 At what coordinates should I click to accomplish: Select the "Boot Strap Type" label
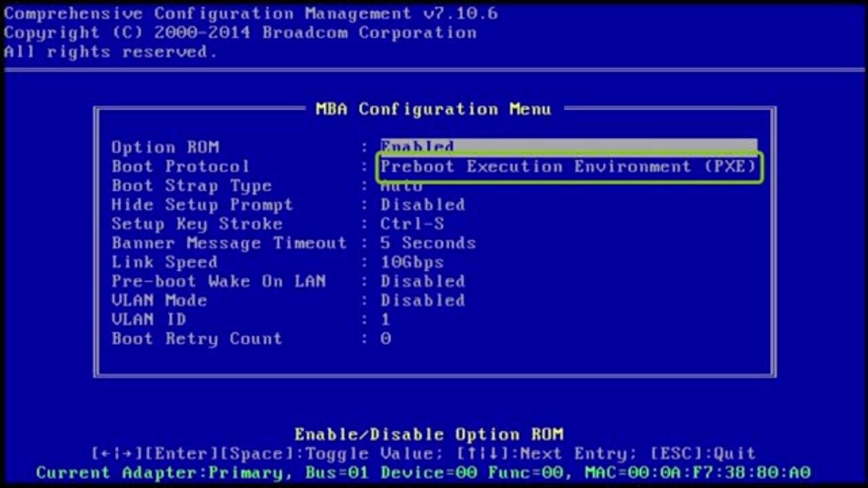[x=191, y=186]
